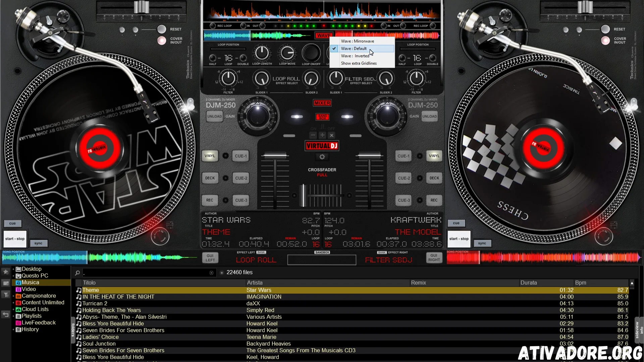Clear search field with the X icon
The height and width of the screenshot is (362, 644).
point(211,273)
